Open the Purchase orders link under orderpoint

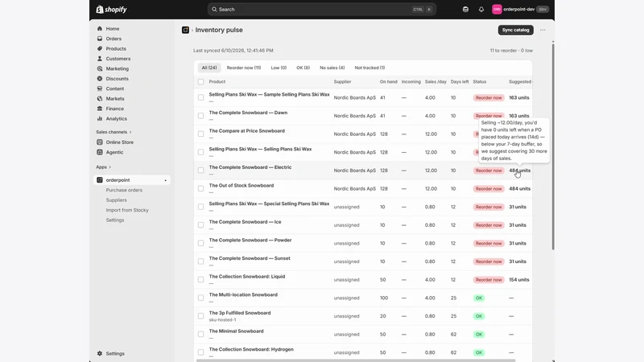click(124, 190)
